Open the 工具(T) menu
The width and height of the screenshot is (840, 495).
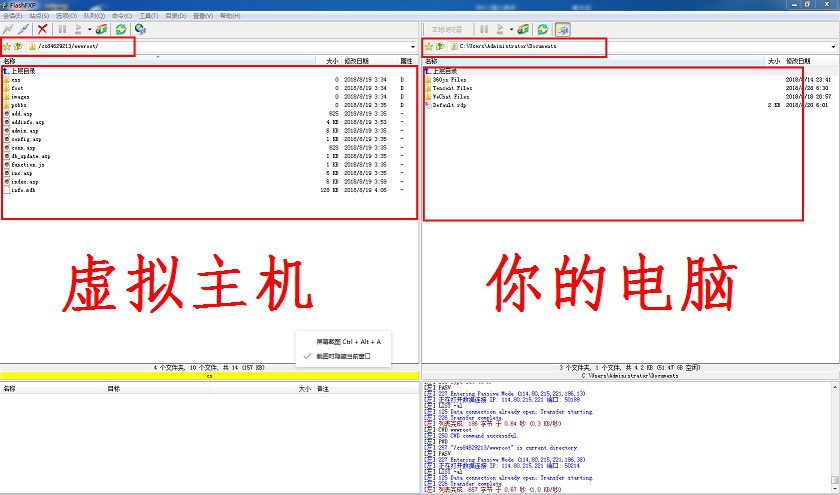click(148, 16)
